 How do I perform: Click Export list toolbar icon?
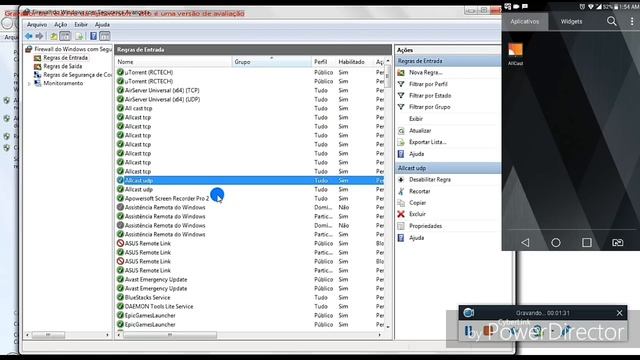79,36
